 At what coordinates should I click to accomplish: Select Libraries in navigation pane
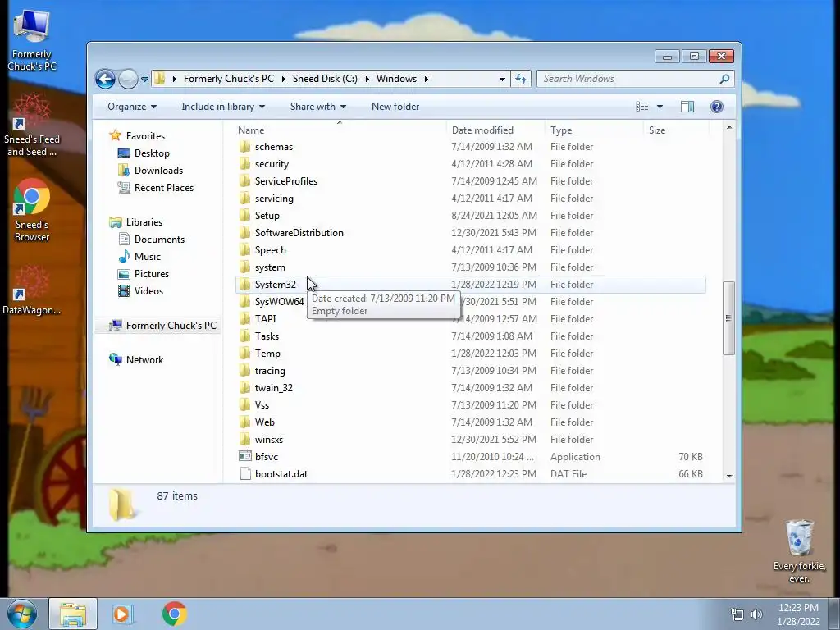click(x=135, y=221)
